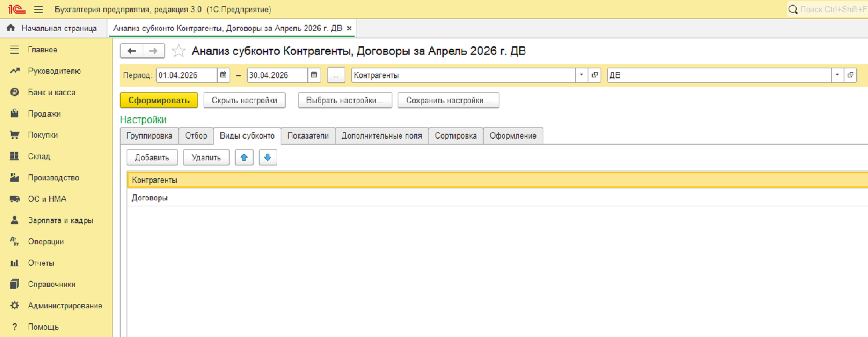Open Банк и касса sidebar section
868x337 pixels.
[51, 92]
